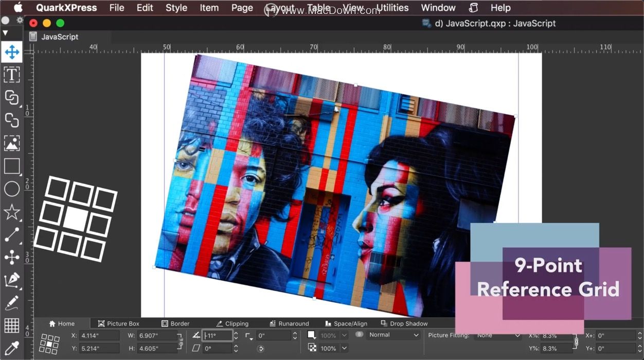This screenshot has width=644, height=360.
Task: Open the Item menu
Action: pos(209,8)
